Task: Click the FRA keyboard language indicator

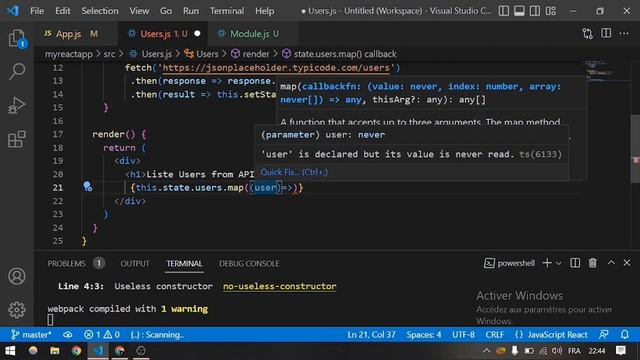Action: 574,351
